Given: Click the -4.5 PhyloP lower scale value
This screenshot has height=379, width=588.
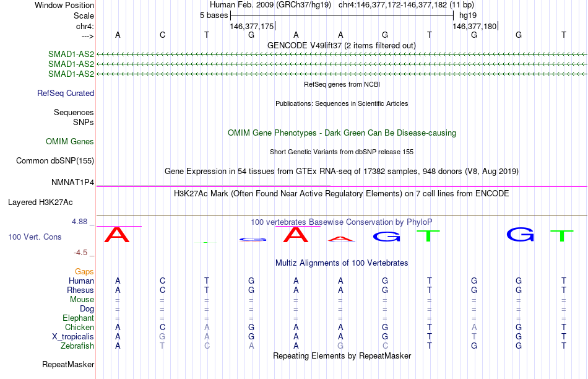Looking at the screenshot, I should coord(80,253).
